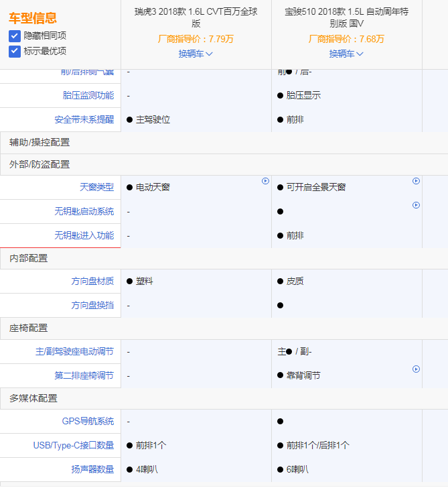Open 换辆车 dropdown under 瑞虎3
448x488 pixels.
pos(196,54)
